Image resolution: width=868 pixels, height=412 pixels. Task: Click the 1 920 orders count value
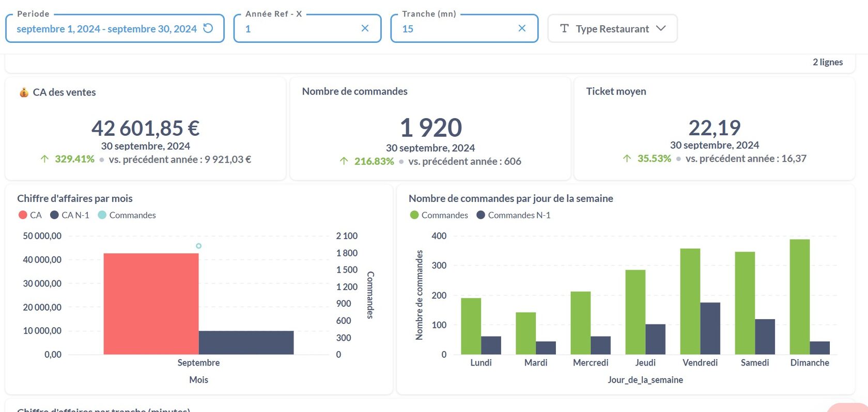click(430, 128)
